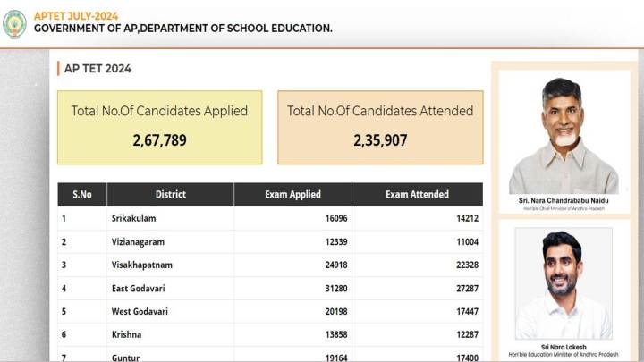Click the District column header
This screenshot has width=644, height=362.
pyautogui.click(x=171, y=195)
